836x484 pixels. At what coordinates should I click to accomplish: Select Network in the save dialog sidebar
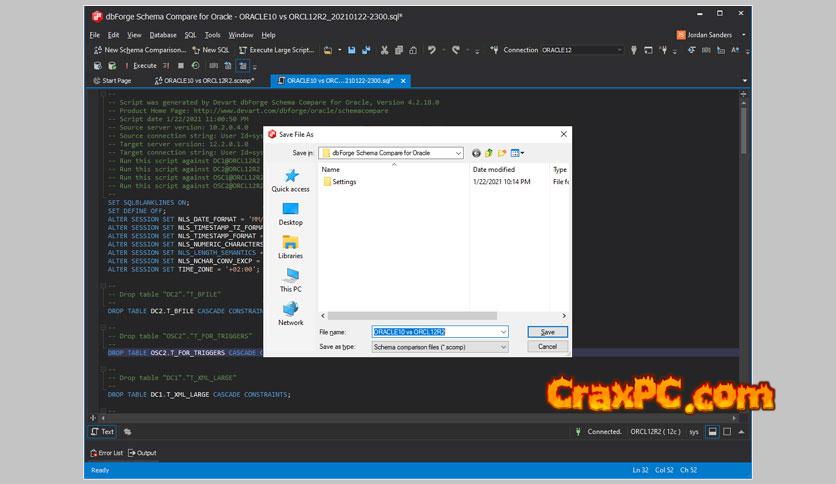[290, 313]
